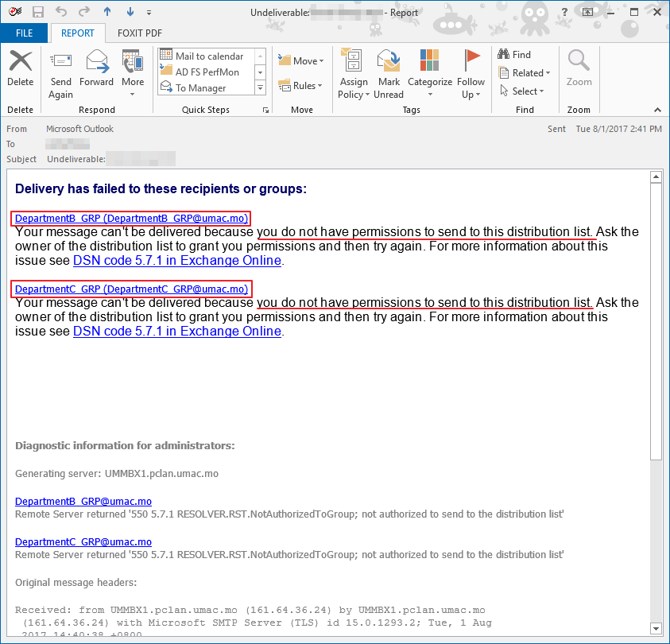
Task: Open the Related dropdown
Action: [x=525, y=72]
